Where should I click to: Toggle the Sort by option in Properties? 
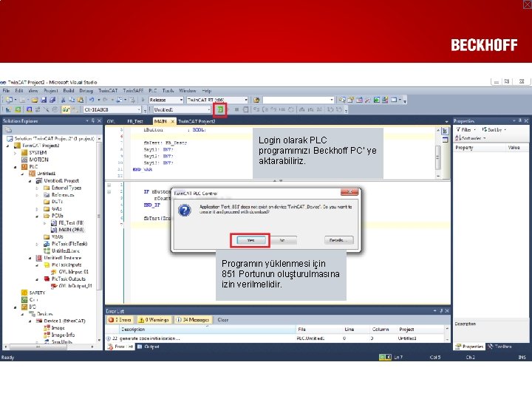(494, 129)
